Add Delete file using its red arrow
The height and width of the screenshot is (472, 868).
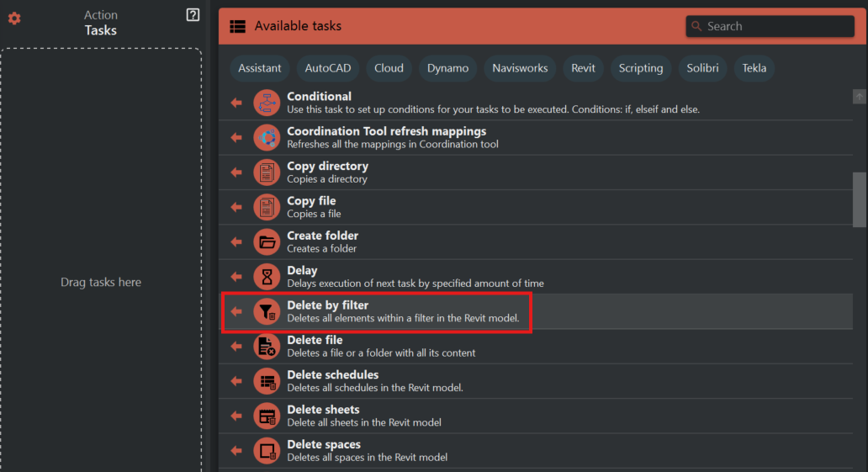(236, 347)
